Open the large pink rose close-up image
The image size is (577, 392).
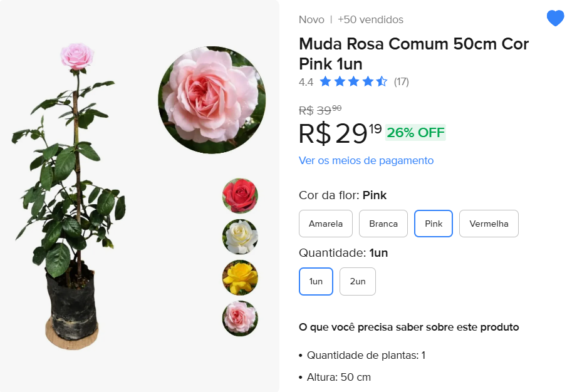tap(211, 100)
